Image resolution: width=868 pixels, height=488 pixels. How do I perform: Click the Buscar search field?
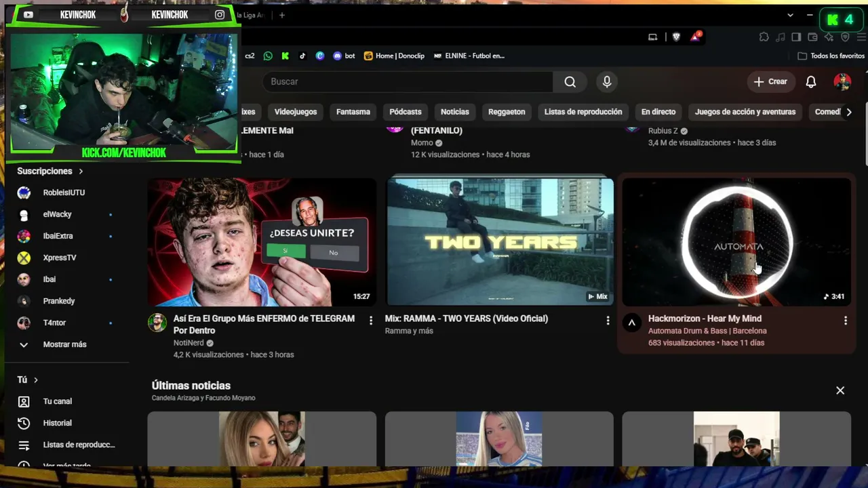(x=408, y=82)
